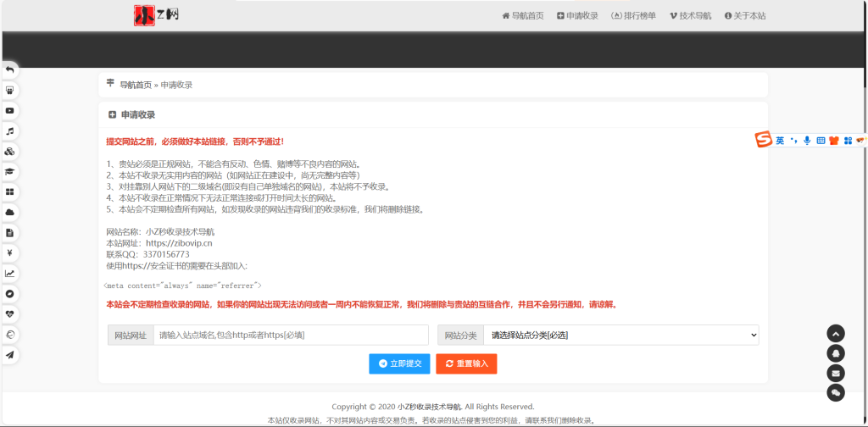This screenshot has width=868, height=427.
Task: Open the 导航首页 menu item
Action: click(x=522, y=16)
